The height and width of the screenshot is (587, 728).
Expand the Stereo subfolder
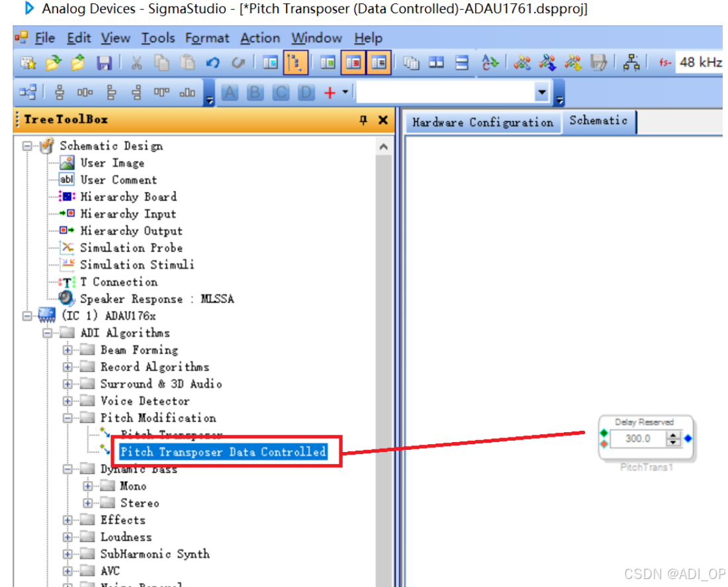pyautogui.click(x=88, y=503)
